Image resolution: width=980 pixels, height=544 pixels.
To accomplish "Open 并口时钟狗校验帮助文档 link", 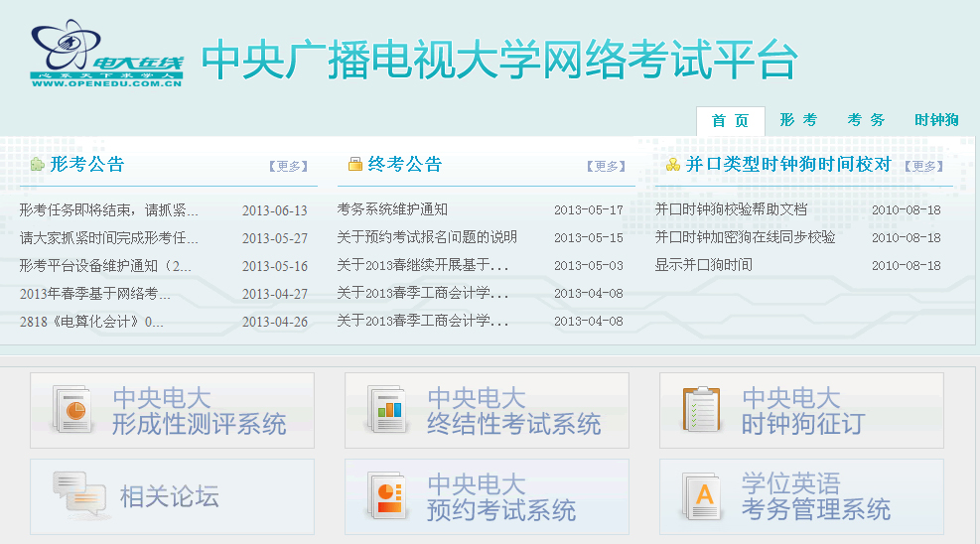I will point(731,209).
